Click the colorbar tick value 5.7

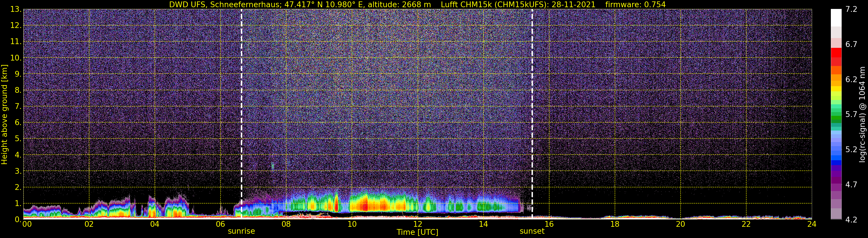pyautogui.click(x=851, y=114)
